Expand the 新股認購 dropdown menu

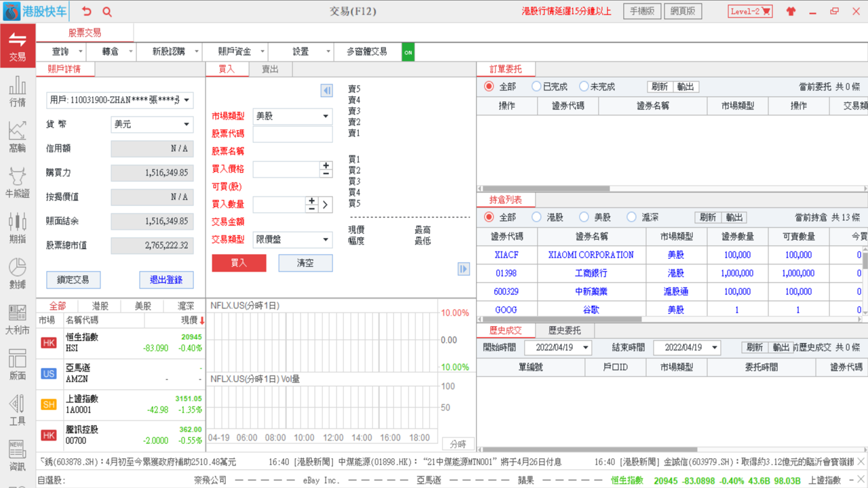[170, 52]
